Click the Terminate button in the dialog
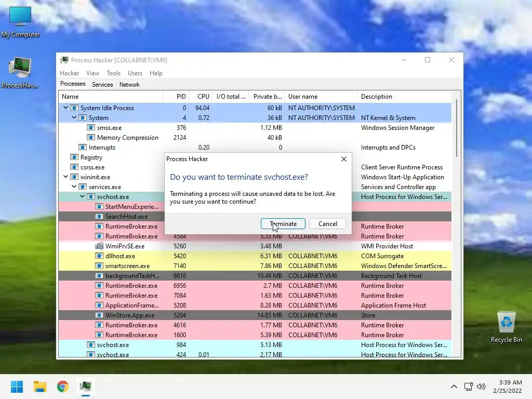 283,223
